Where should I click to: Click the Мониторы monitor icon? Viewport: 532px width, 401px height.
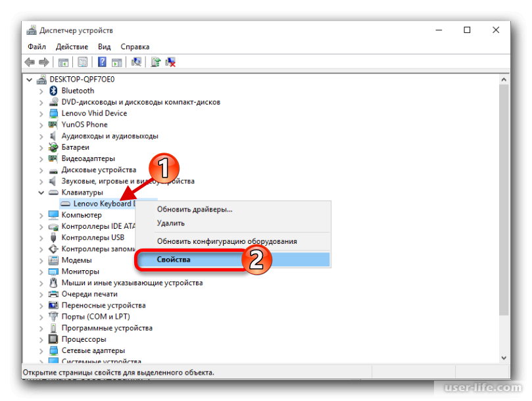(x=53, y=271)
